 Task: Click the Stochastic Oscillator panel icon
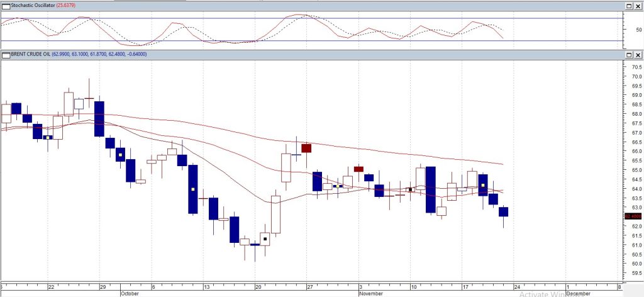click(6, 6)
